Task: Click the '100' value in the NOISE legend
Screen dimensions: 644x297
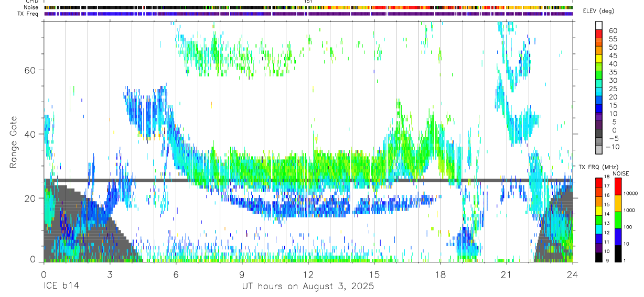Action: pyautogui.click(x=628, y=227)
